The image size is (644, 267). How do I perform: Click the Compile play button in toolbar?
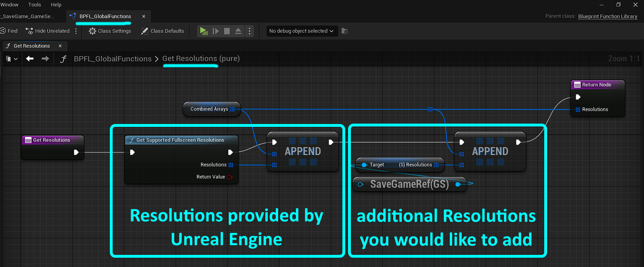pos(203,31)
